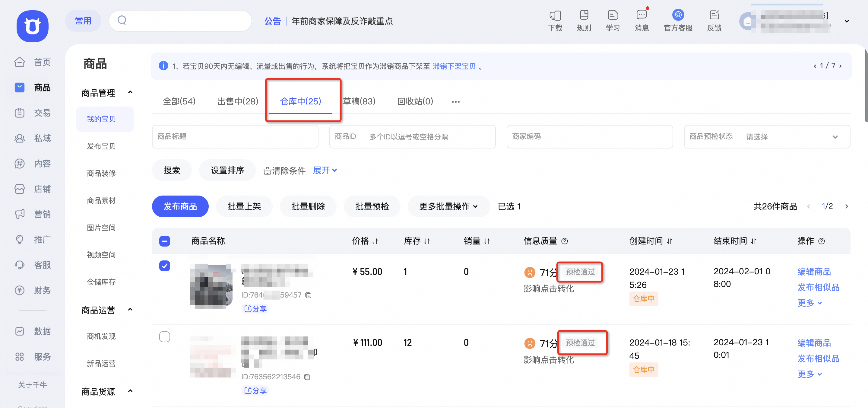
Task: Collapse 商品运营 section
Action: 130,310
